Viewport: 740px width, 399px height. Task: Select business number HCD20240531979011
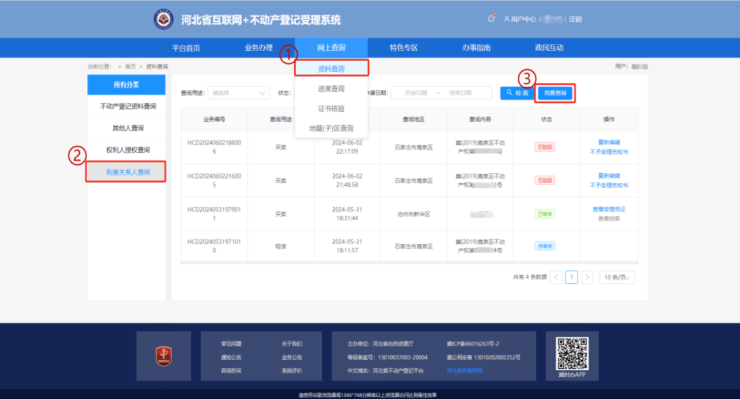pos(214,214)
